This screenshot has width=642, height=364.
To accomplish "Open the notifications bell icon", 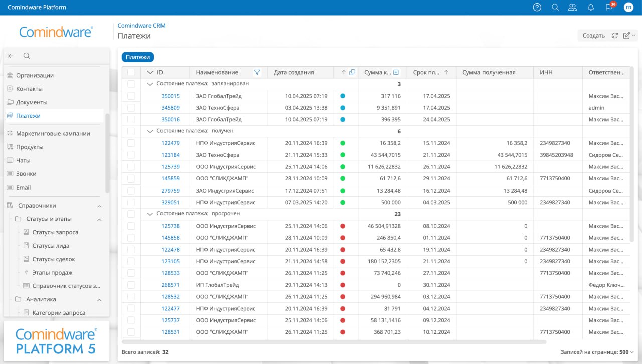I will (x=591, y=7).
